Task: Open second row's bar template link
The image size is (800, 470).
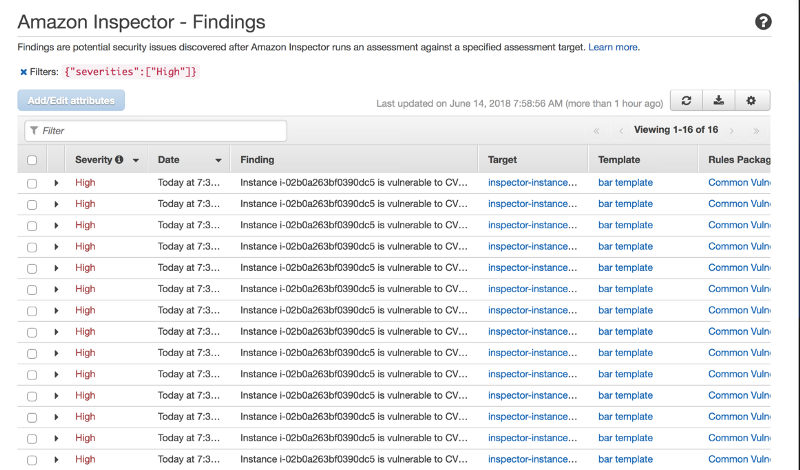Action: [625, 204]
